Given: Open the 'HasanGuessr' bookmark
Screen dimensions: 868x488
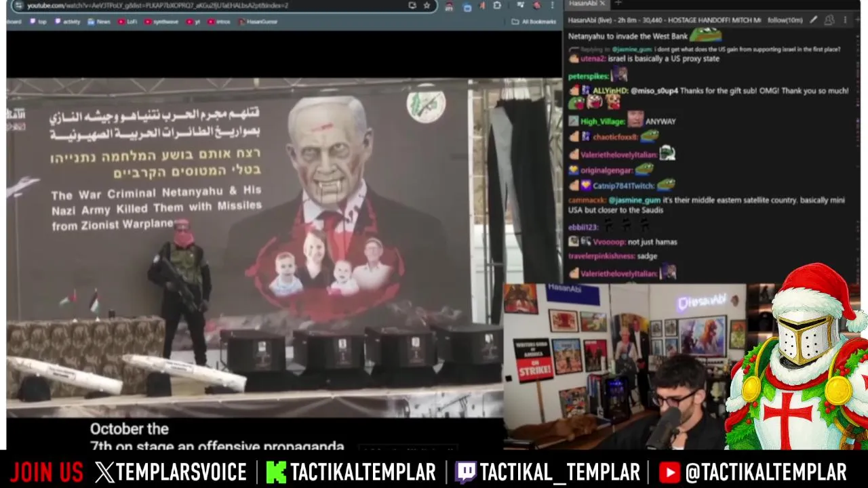Looking at the screenshot, I should point(258,22).
